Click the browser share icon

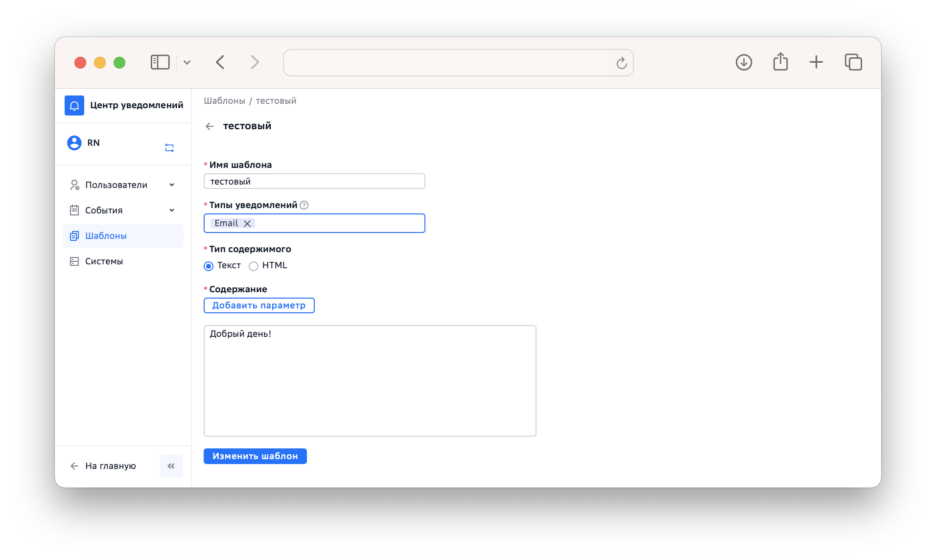tap(780, 62)
